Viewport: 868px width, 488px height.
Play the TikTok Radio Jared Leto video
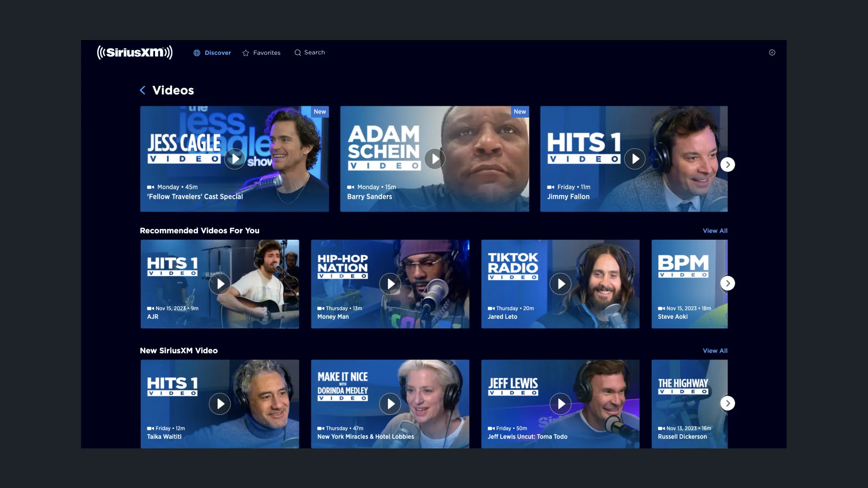(x=560, y=284)
